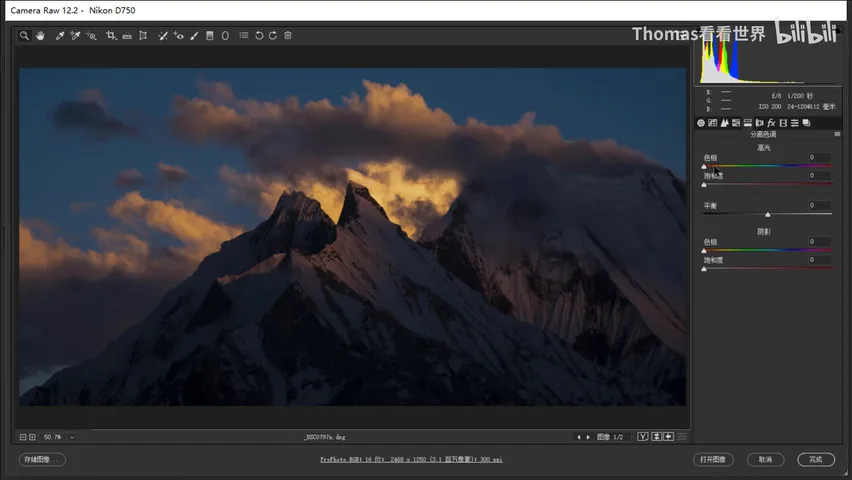Focus the Shadows saturation value field

(819, 259)
